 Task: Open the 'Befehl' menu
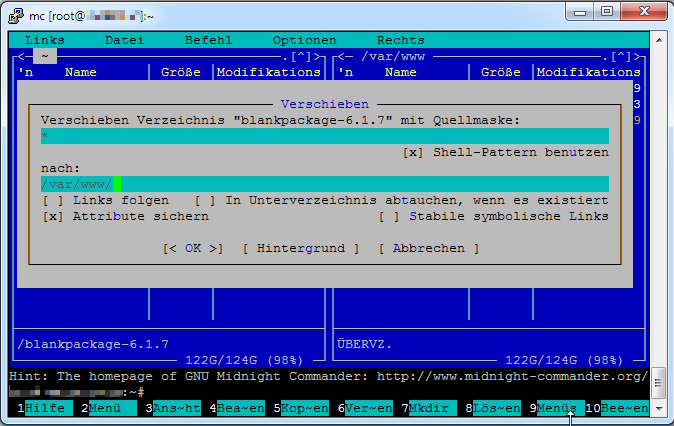point(208,40)
